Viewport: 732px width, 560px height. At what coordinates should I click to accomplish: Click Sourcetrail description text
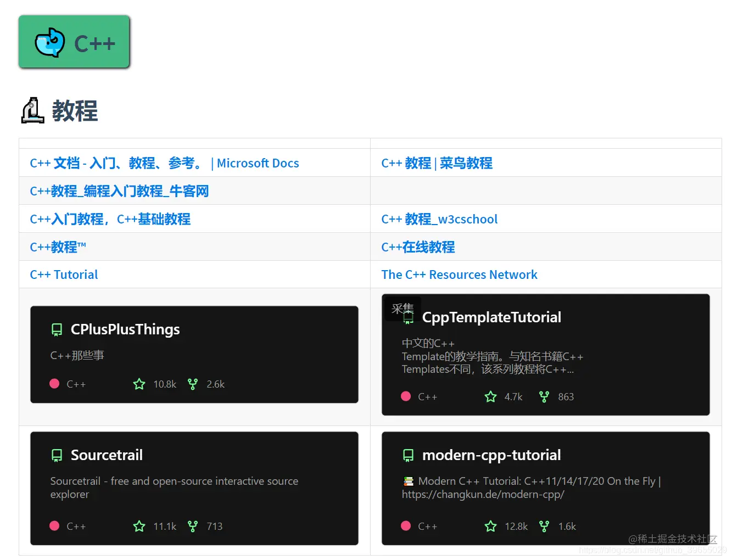(174, 488)
